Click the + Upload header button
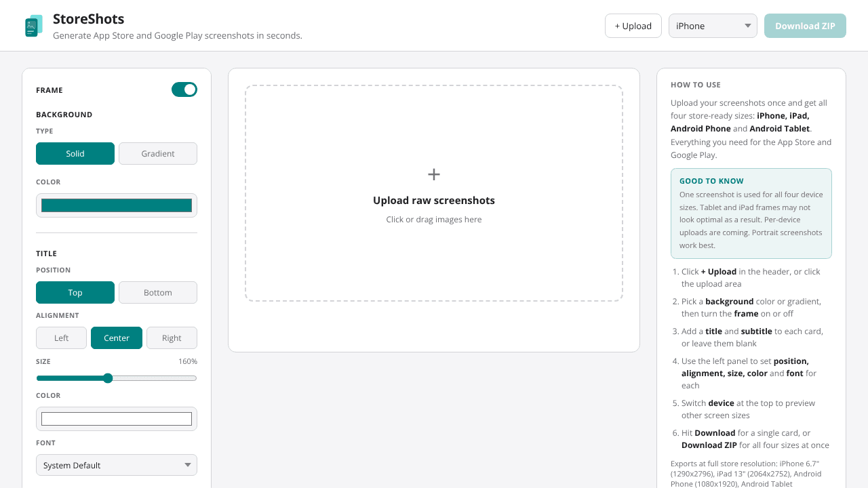This screenshot has height=488, width=868. point(633,26)
